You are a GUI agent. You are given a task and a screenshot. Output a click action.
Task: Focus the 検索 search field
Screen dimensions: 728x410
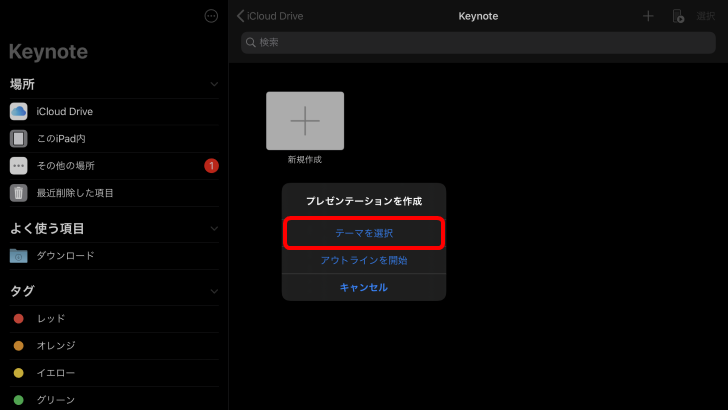point(478,43)
